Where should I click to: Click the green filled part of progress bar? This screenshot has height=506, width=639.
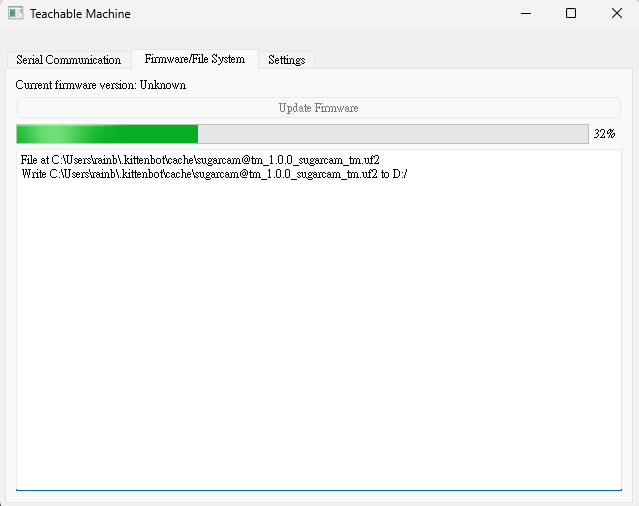107,134
